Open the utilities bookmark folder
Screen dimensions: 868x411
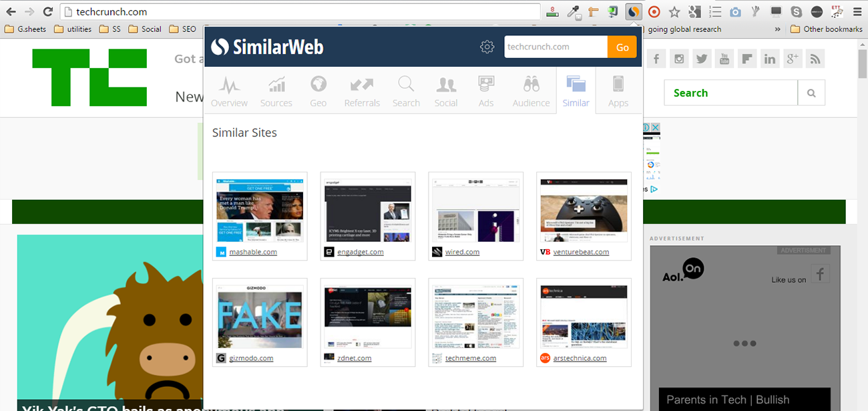72,29
